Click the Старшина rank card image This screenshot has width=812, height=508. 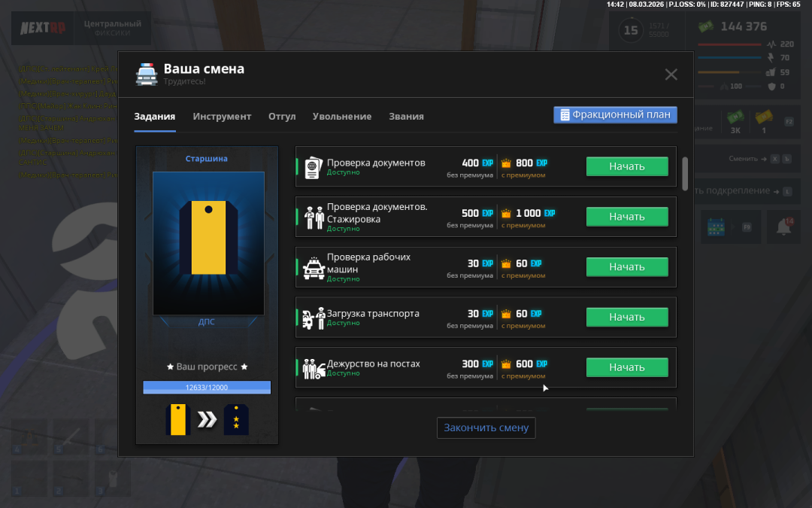(208, 243)
